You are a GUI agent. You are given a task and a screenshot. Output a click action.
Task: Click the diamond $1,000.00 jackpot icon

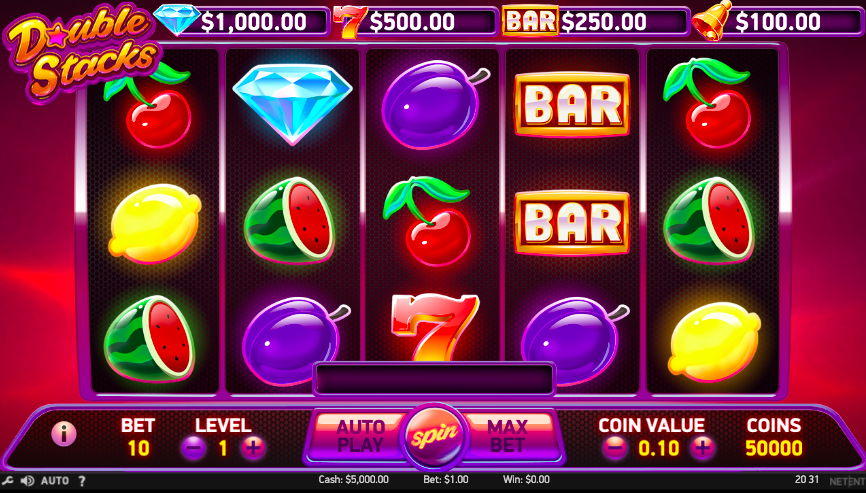[x=177, y=20]
